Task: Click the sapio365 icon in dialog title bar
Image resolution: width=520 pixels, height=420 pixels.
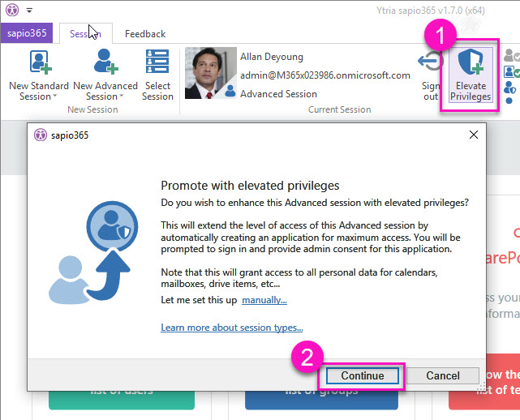Action: click(41, 135)
